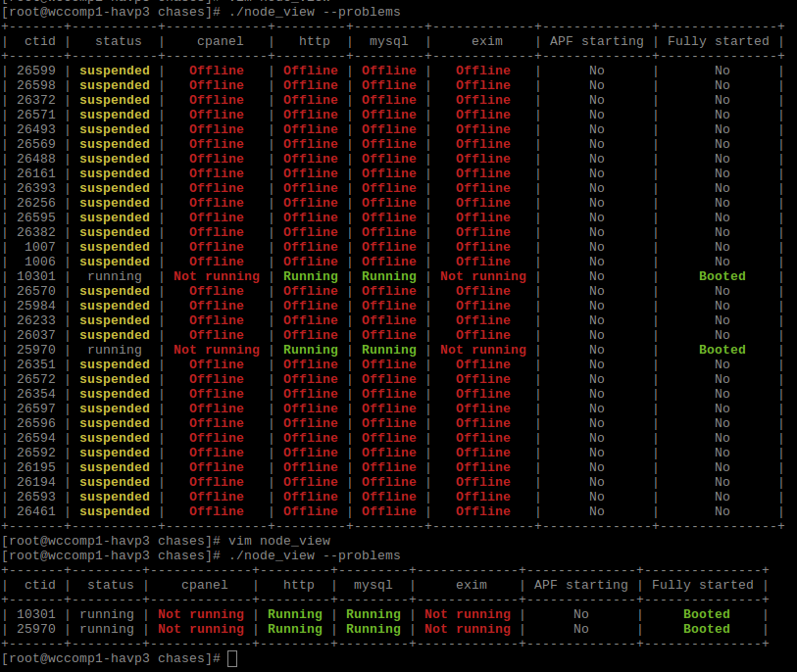Select the suspended status for ctid 26161
797x672 pixels.
pyautogui.click(x=115, y=173)
